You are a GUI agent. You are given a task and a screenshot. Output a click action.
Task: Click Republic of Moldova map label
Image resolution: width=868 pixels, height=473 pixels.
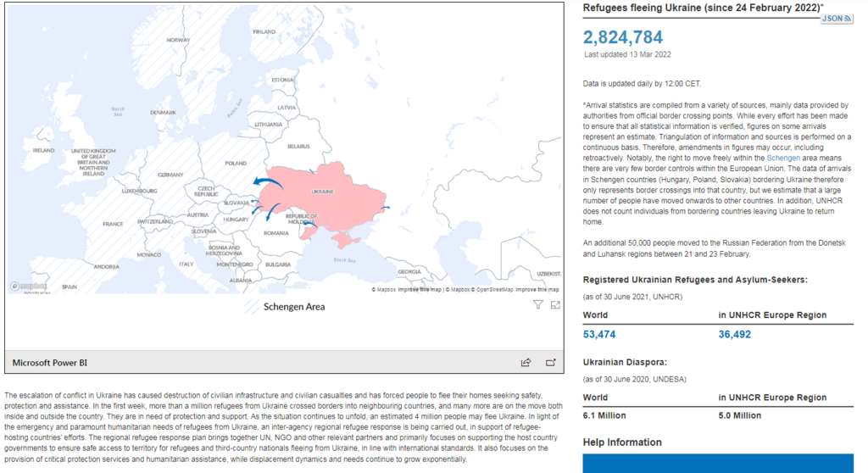[302, 219]
